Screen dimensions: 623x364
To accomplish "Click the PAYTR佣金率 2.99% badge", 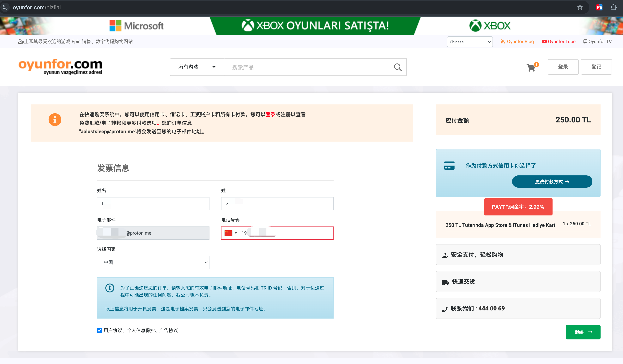I will 518,207.
